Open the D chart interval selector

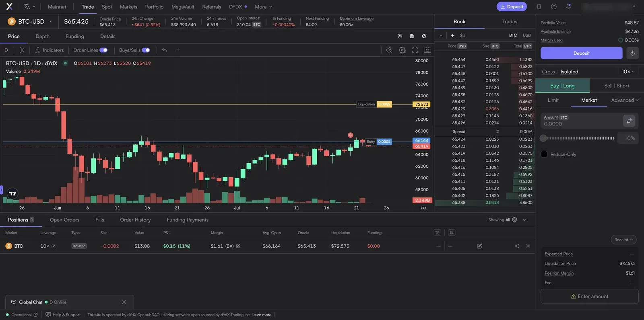[6, 50]
